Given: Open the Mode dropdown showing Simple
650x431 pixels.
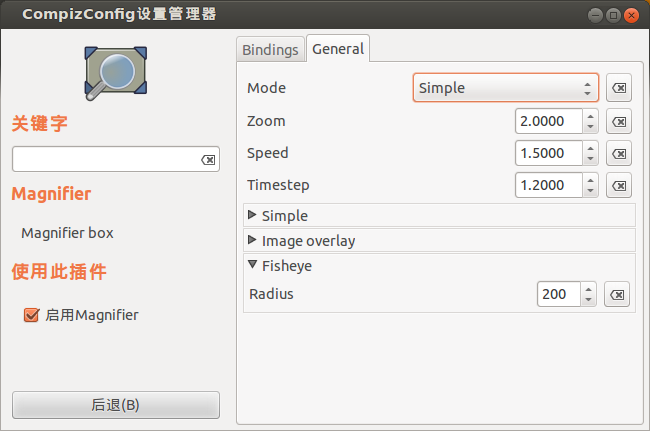Looking at the screenshot, I should (506, 88).
